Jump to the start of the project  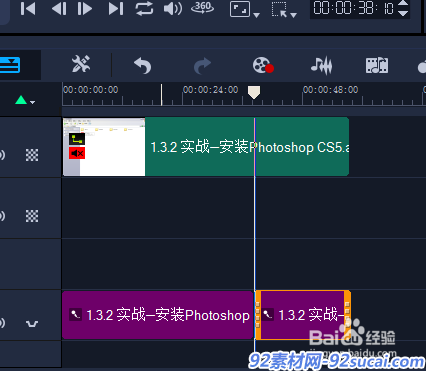tap(28, 9)
